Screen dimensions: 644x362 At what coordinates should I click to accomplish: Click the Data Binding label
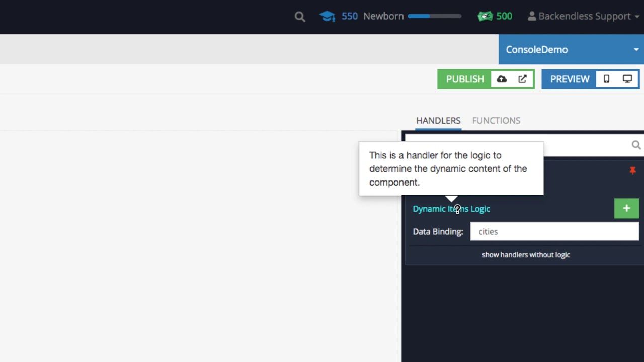pos(438,232)
